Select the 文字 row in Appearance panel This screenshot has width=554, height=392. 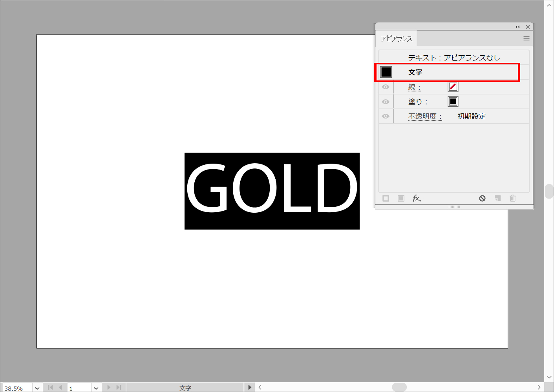(415, 73)
